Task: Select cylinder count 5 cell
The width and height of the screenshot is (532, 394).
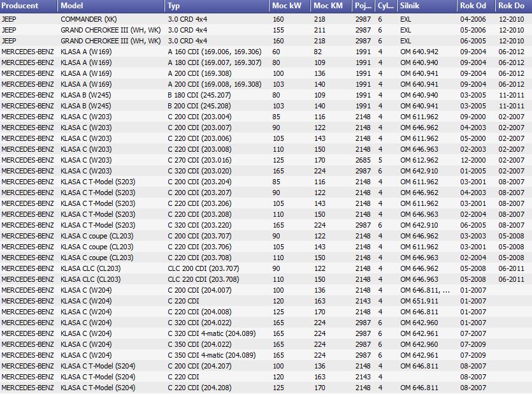Action: [x=380, y=161]
